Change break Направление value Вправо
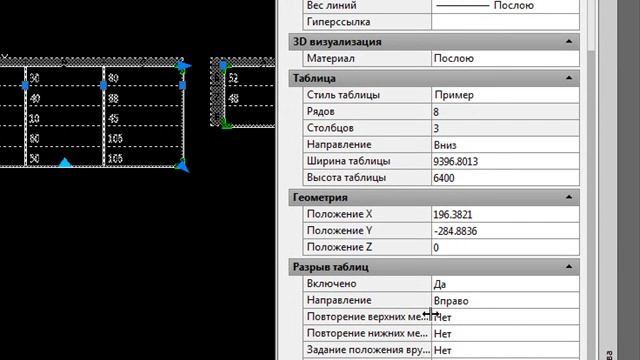 (x=505, y=301)
